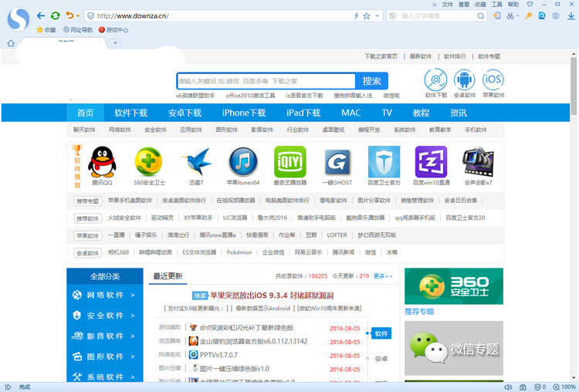Screen dimensions: 579x392
Task: Click the 100% zoom control in status bar
Action: click(564, 387)
